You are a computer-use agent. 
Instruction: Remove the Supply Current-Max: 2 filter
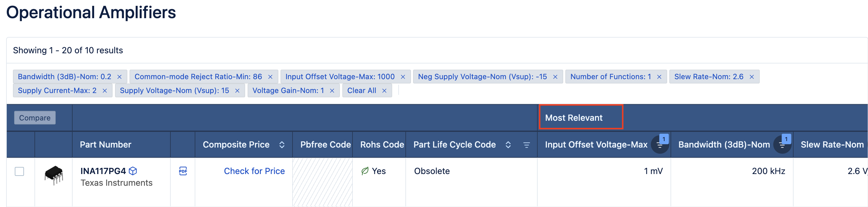105,91
